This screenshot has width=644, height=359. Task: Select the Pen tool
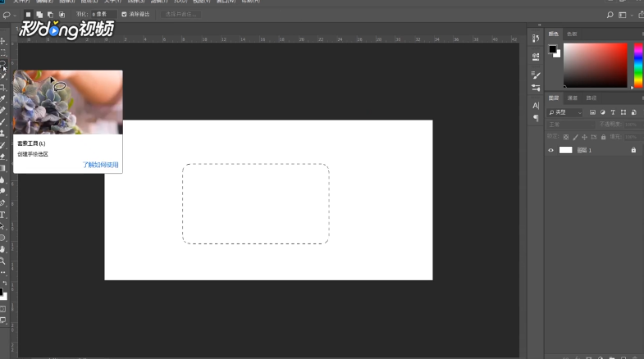pos(3,202)
